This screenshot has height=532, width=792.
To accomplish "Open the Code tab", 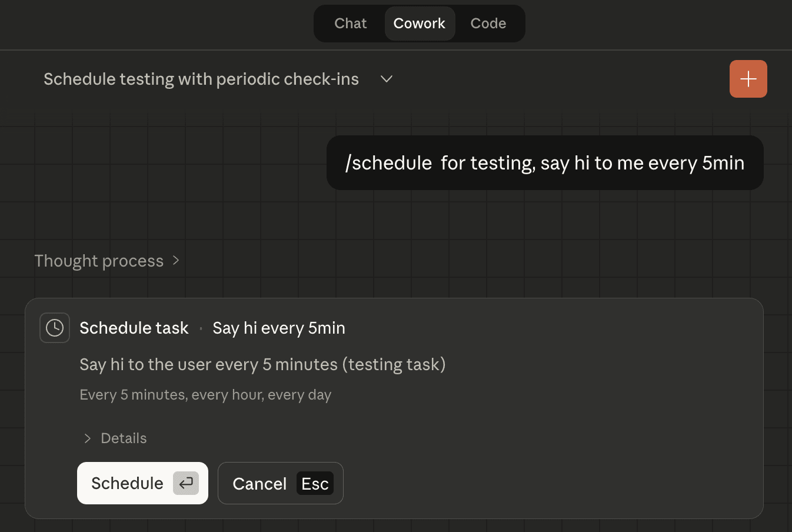I will click(488, 24).
